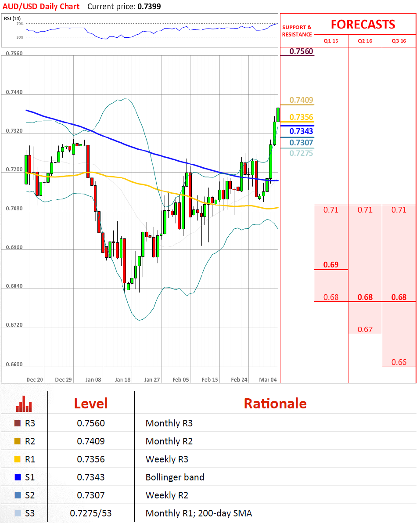Viewport: 420px width, 523px height.
Task: Click the Mar 04 date axis label
Action: (x=268, y=379)
